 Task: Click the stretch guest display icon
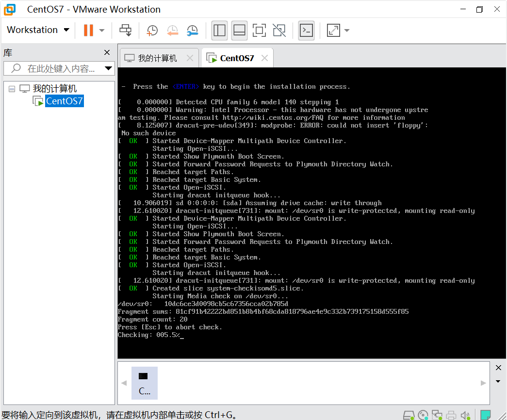(x=333, y=31)
